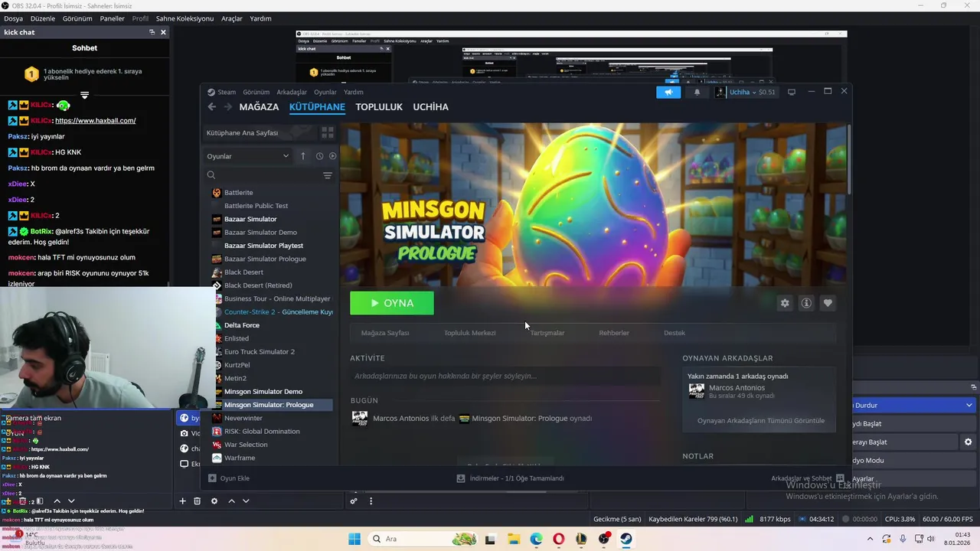This screenshot has width=980, height=551.
Task: Open OBS Paneller menu
Action: (x=112, y=18)
